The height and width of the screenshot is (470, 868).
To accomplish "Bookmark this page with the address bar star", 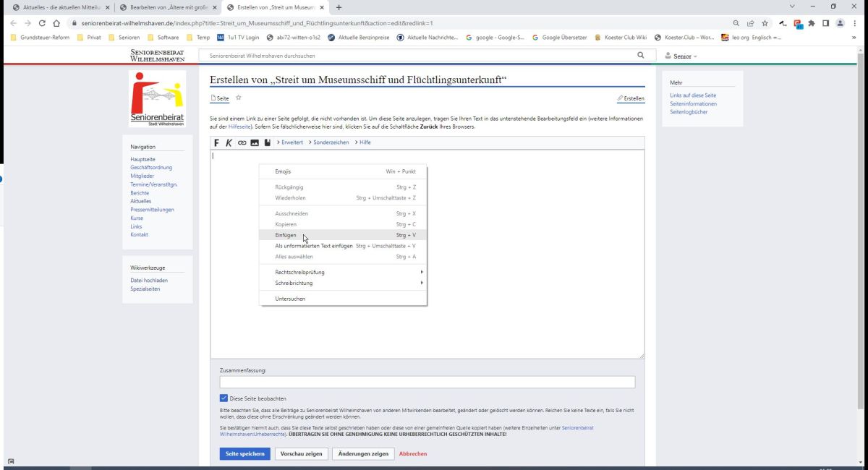I will [x=765, y=23].
